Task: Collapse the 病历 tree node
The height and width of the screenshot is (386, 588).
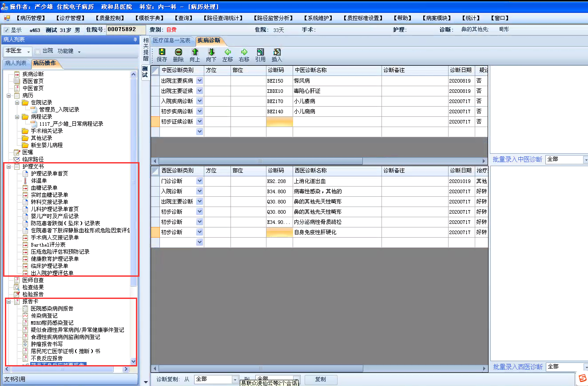Action: coord(9,96)
